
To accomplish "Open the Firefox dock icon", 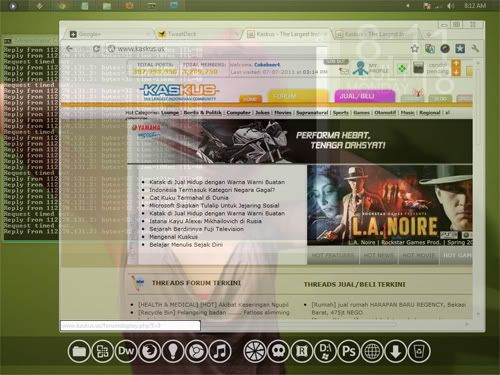I will click(149, 351).
